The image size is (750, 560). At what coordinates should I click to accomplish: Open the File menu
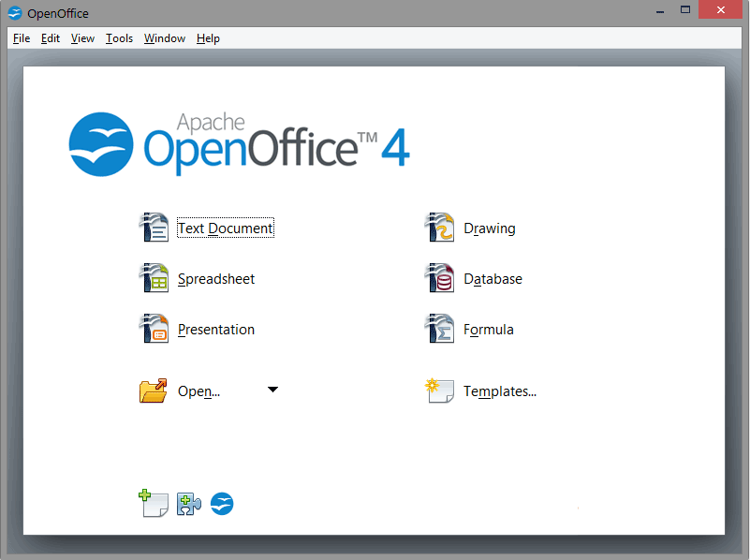[x=21, y=38]
